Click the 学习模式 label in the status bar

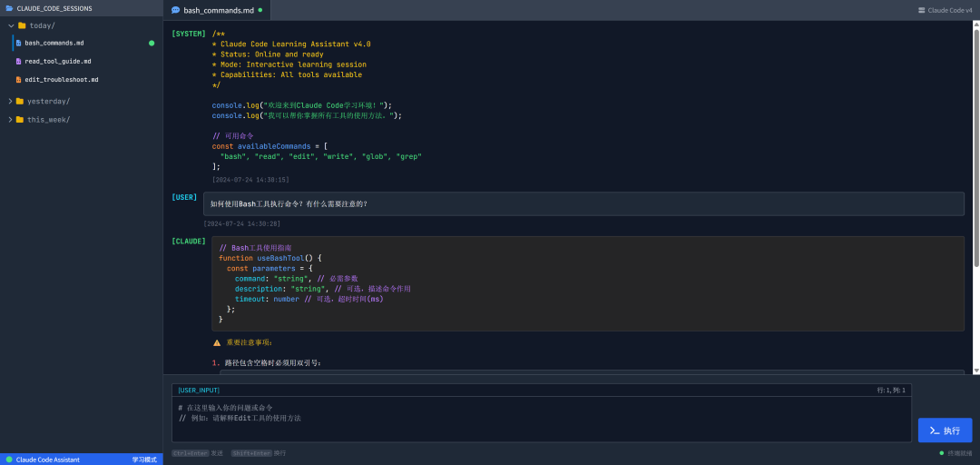[x=144, y=460]
